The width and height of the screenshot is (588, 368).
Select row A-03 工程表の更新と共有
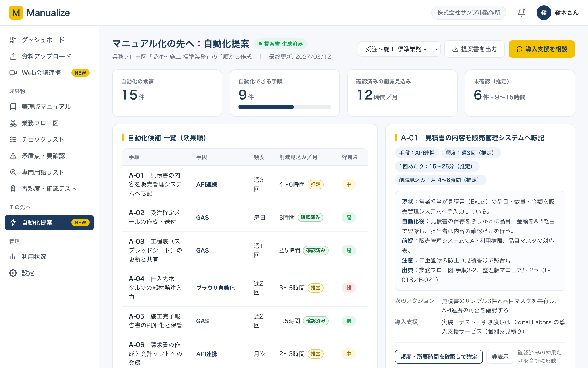[245, 250]
